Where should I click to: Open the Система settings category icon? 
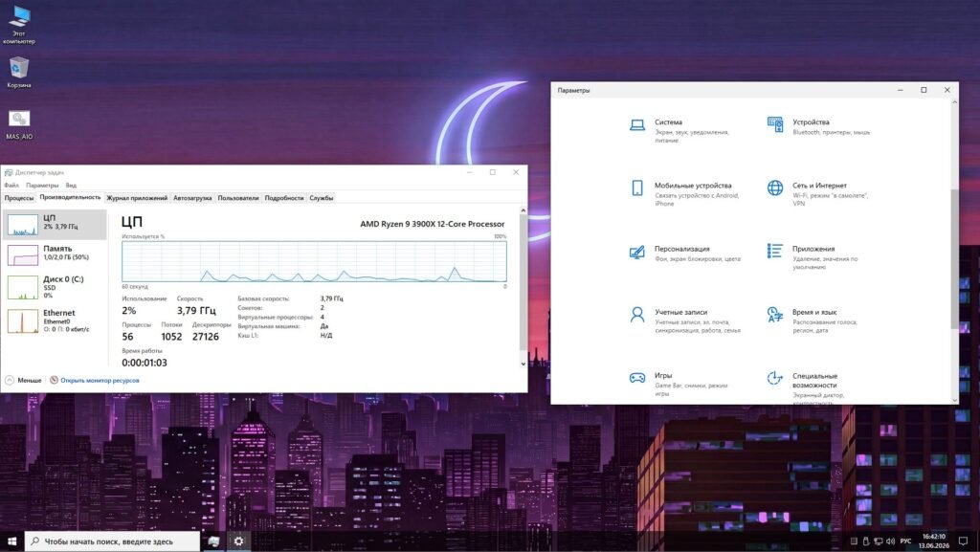[636, 125]
